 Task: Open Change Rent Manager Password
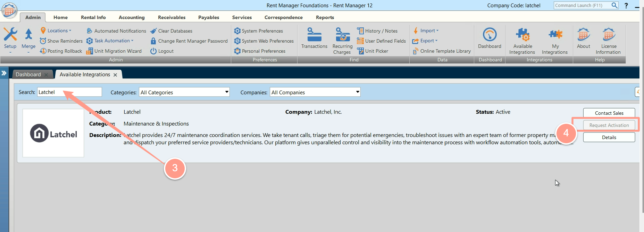tap(189, 41)
